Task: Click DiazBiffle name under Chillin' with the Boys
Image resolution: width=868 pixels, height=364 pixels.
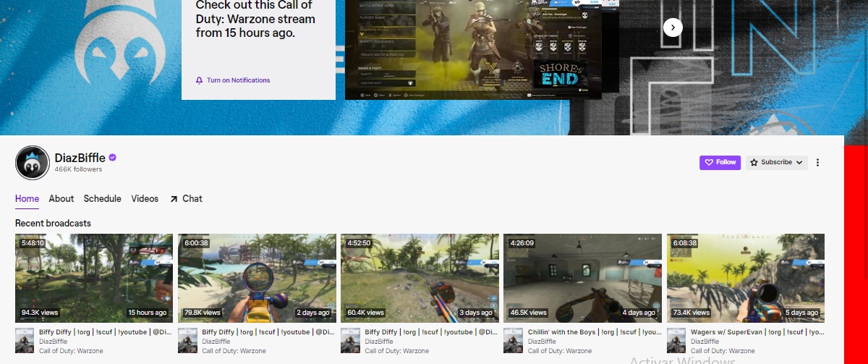Action: (x=542, y=342)
